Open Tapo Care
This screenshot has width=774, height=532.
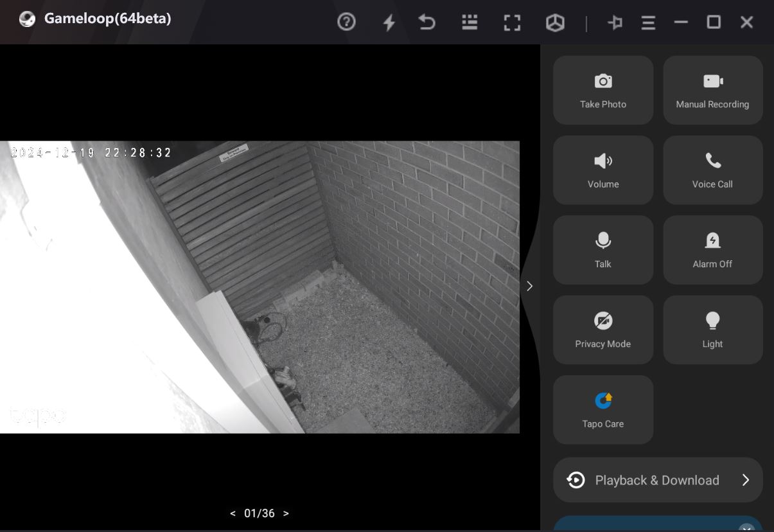pyautogui.click(x=602, y=409)
